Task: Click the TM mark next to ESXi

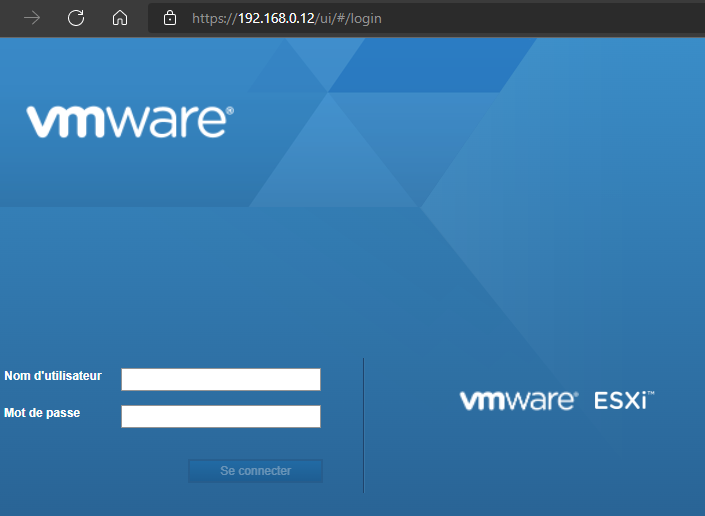Action: 649,395
